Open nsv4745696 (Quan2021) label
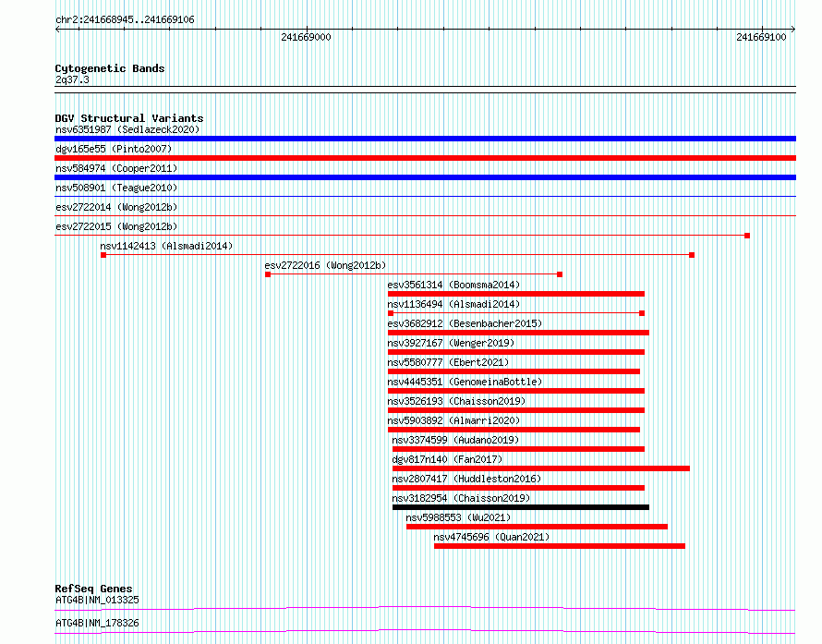The width and height of the screenshot is (822, 644). [x=491, y=537]
